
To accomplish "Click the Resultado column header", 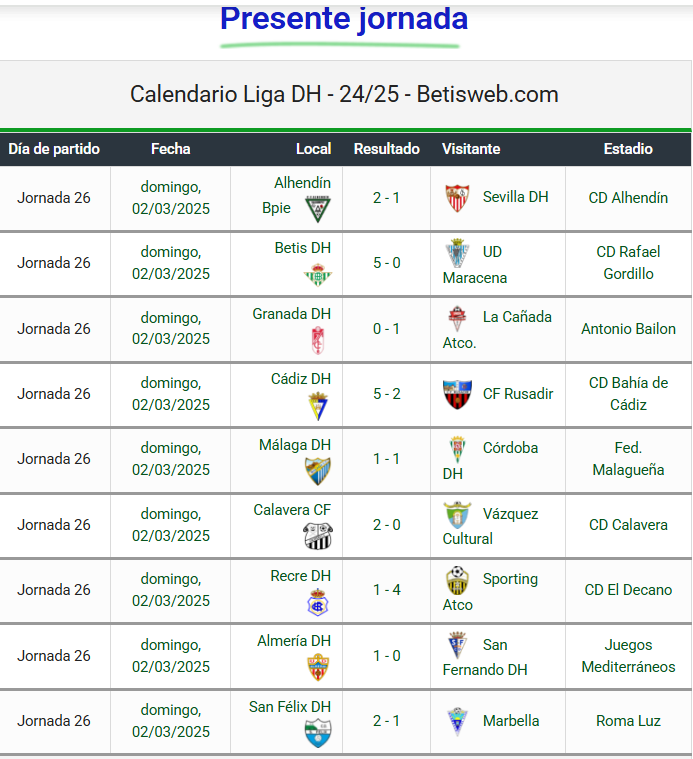I will [387, 149].
